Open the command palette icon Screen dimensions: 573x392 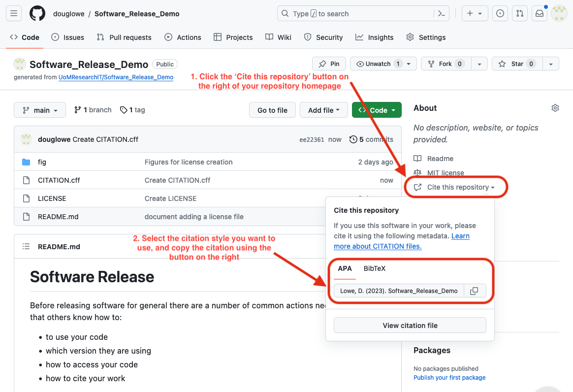442,13
